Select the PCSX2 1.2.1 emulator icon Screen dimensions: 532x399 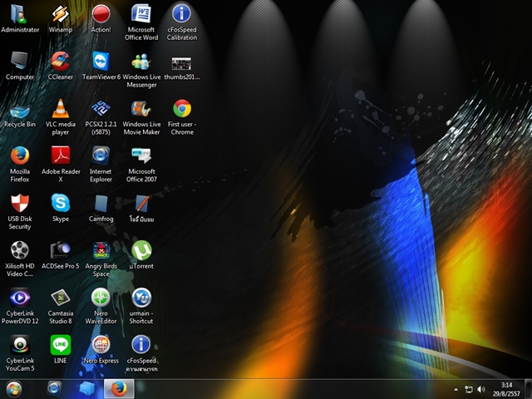click(101, 109)
